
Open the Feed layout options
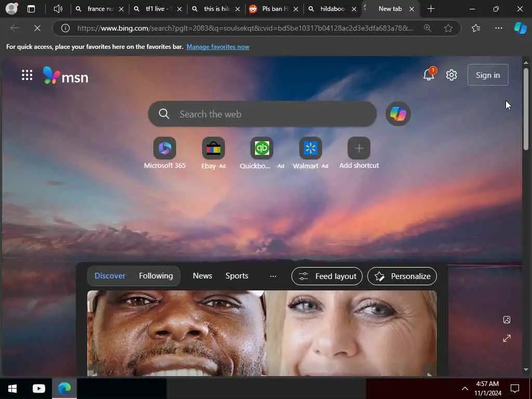tap(327, 276)
